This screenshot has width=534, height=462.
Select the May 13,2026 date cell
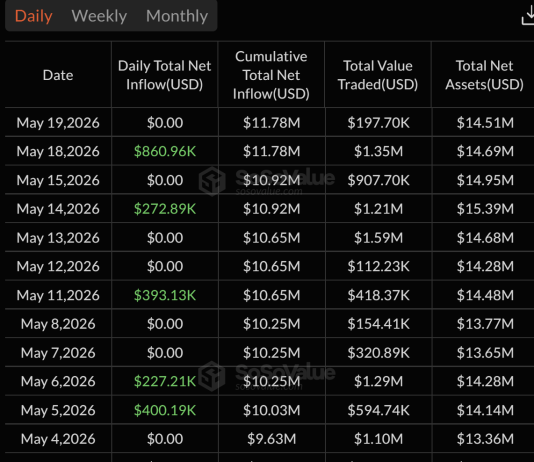pos(58,238)
